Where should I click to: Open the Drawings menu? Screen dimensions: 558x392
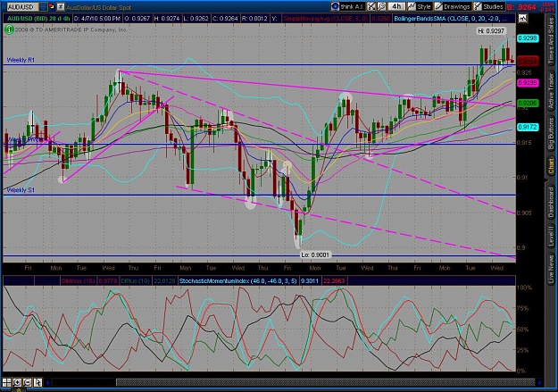point(453,6)
